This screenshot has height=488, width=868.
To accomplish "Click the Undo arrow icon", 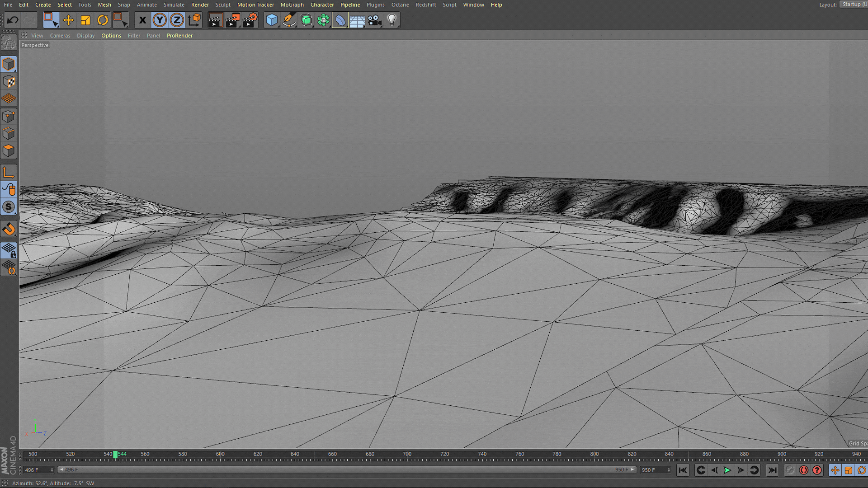I will pyautogui.click(x=13, y=20).
